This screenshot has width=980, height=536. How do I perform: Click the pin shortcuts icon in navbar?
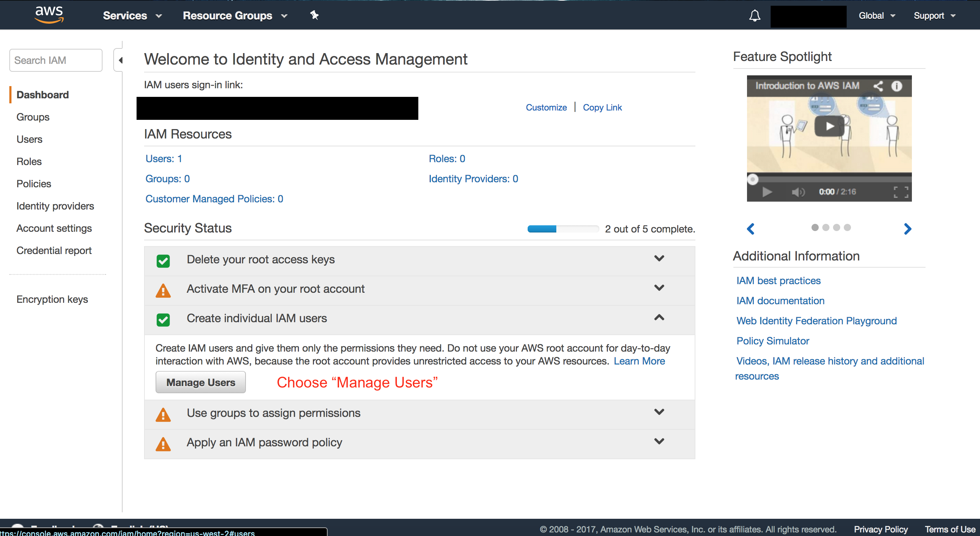(x=314, y=15)
